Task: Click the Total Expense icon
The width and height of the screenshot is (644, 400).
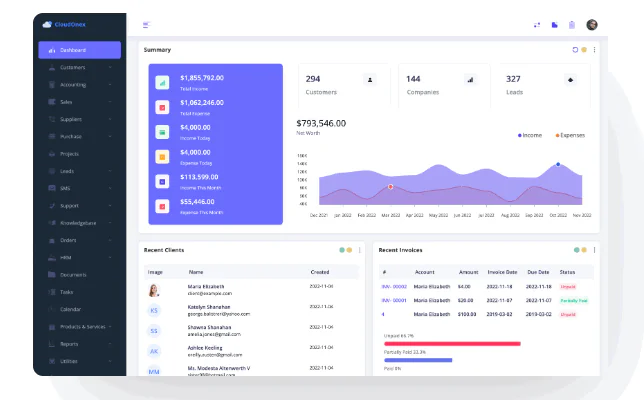Action: click(162, 108)
